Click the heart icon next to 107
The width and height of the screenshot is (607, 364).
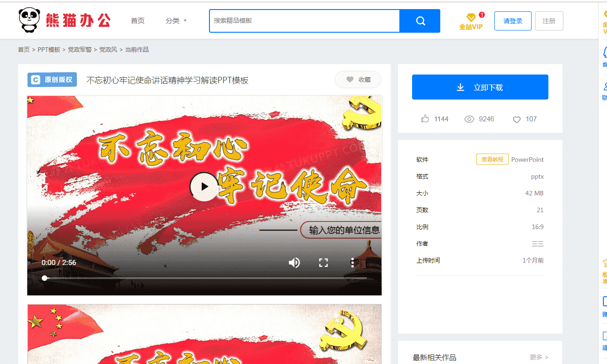pos(517,120)
